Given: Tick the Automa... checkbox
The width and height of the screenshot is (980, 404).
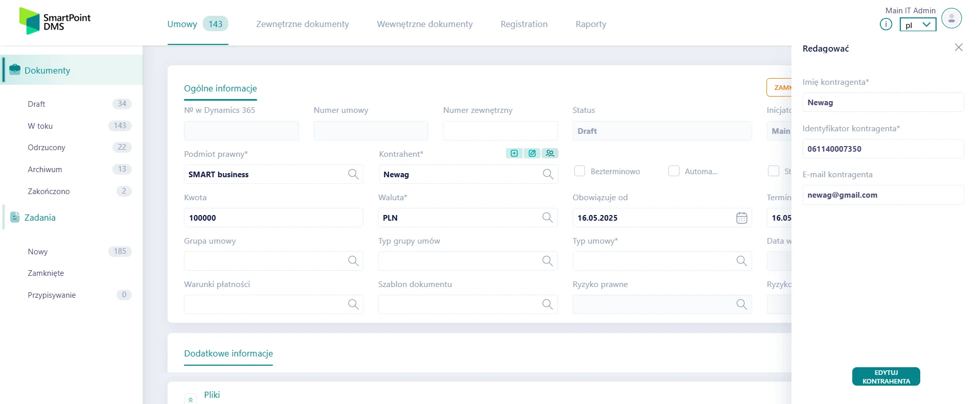Looking at the screenshot, I should (x=674, y=171).
